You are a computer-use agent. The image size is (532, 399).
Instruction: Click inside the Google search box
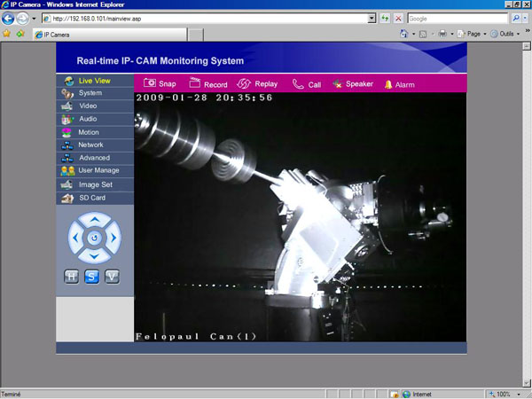pyautogui.click(x=457, y=18)
